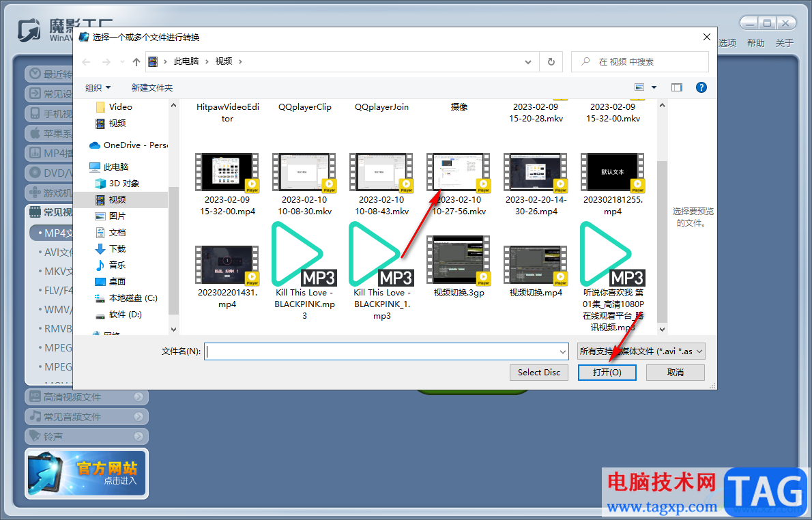Open 关于 menu in WinAVI window

coord(784,43)
